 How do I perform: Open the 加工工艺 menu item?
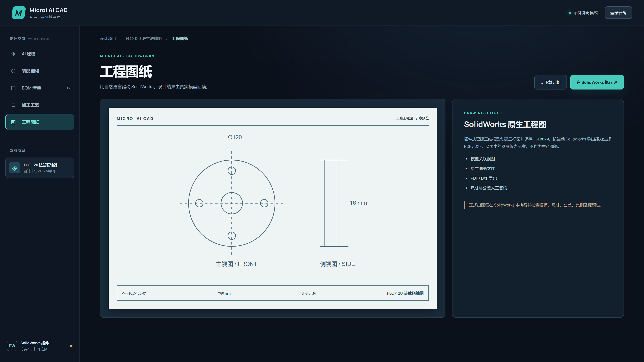click(40, 105)
